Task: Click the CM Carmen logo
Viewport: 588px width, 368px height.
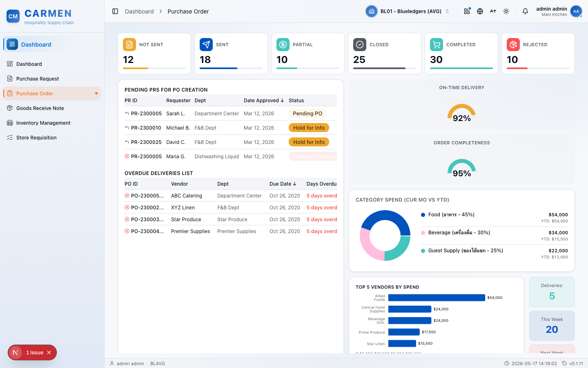Action: coord(13,16)
